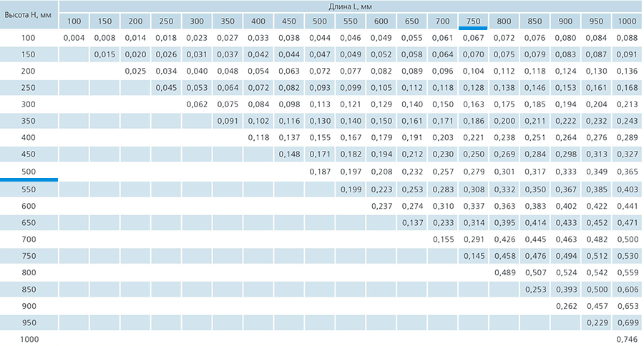Click length column header 550
Image resolution: width=644 pixels, height=346 pixels.
pyautogui.click(x=351, y=21)
